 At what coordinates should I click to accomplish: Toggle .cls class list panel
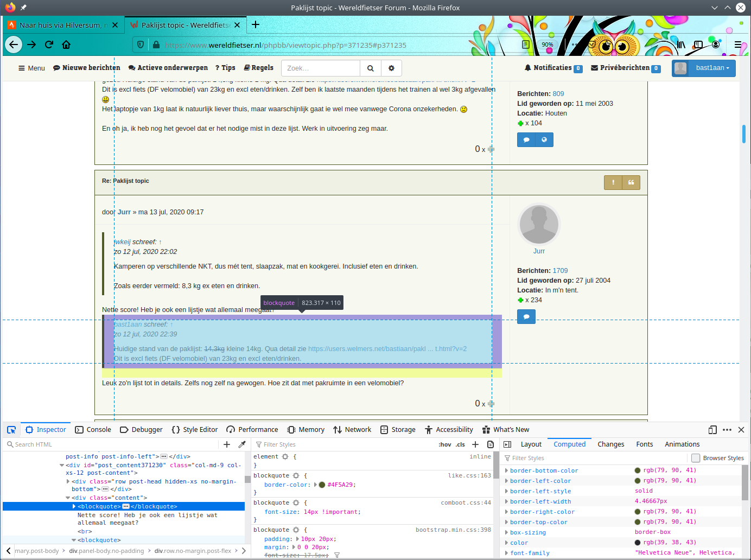coord(460,444)
